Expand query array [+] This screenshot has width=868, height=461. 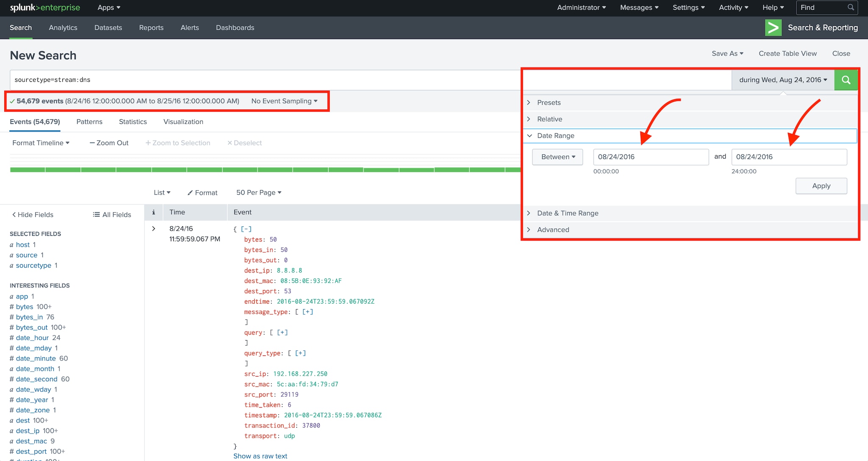pyautogui.click(x=282, y=332)
